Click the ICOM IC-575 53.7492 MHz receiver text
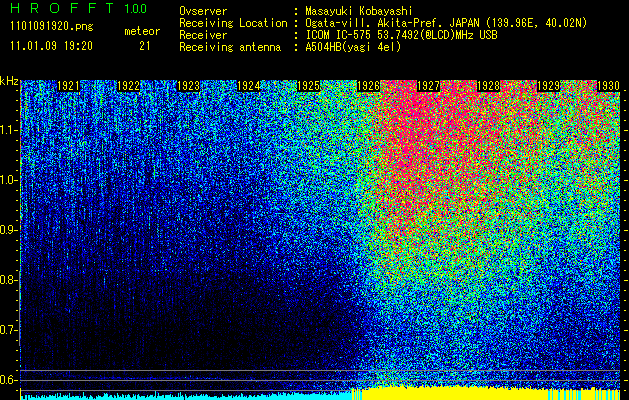 click(402, 35)
